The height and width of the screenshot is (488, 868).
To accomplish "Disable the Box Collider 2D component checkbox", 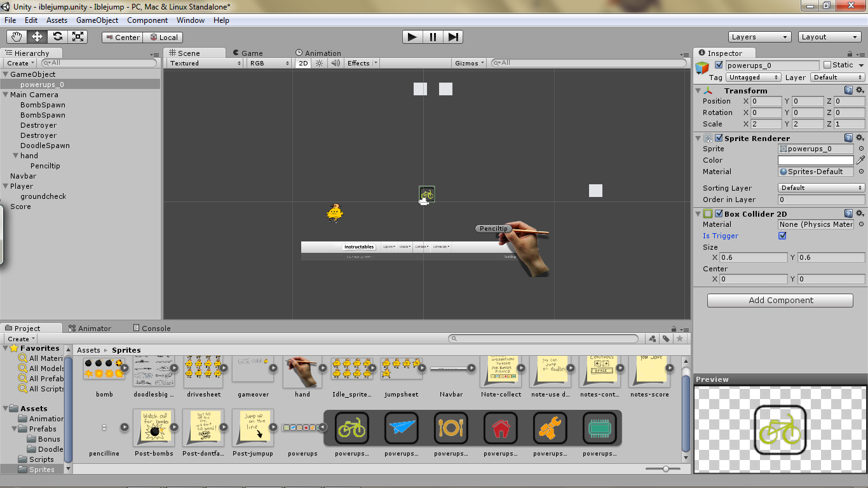I will 719,213.
